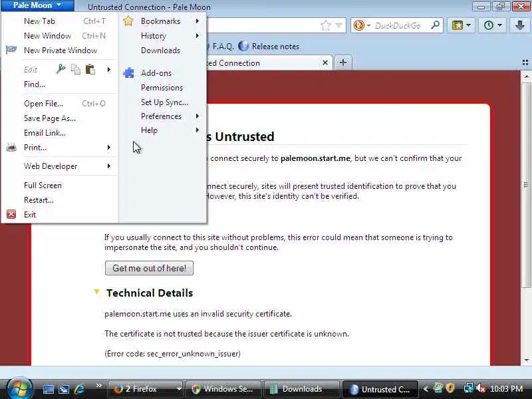532x399 pixels.
Task: Bookmark this page with the star icon
Action: [326, 25]
